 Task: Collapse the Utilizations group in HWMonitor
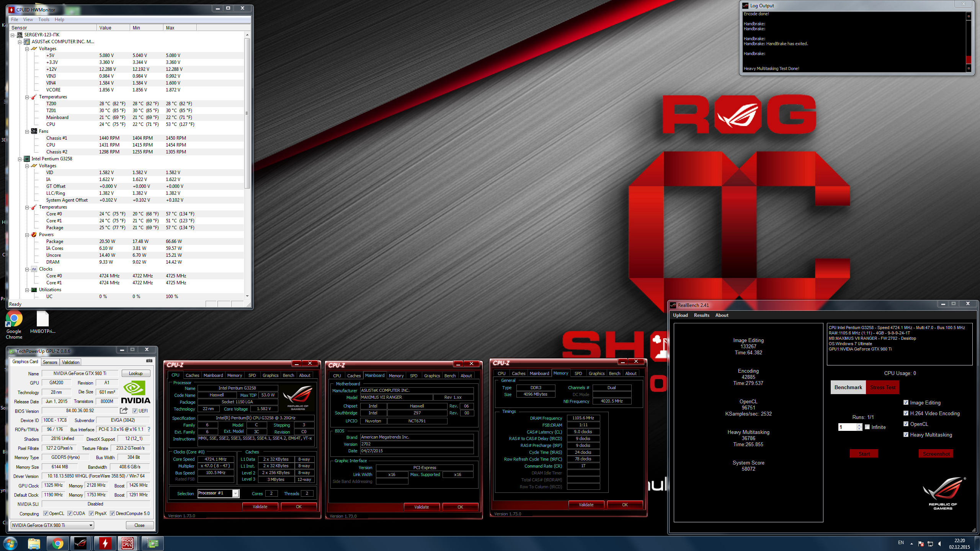pyautogui.click(x=27, y=290)
